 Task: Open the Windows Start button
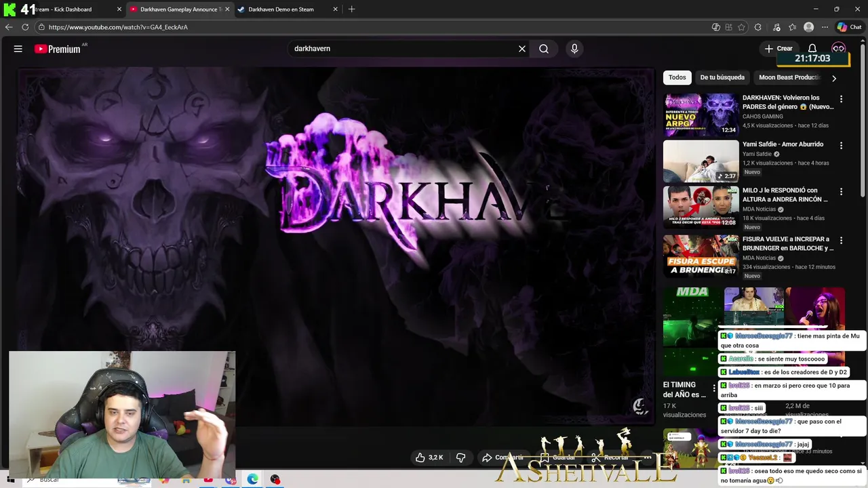click(x=11, y=480)
